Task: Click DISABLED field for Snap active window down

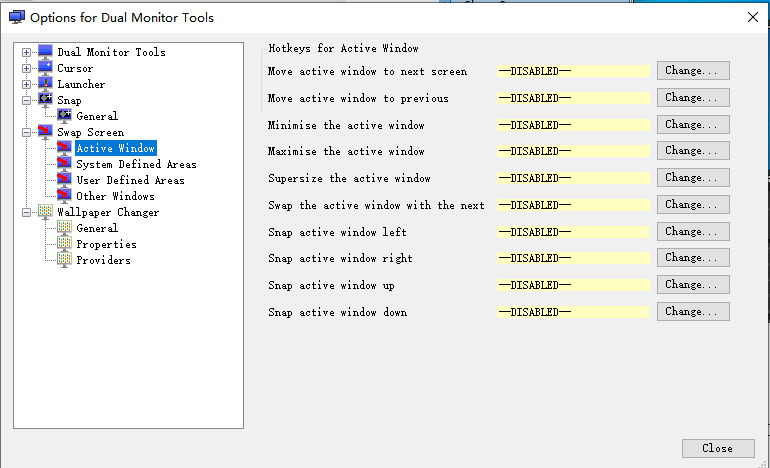Action: click(x=573, y=312)
